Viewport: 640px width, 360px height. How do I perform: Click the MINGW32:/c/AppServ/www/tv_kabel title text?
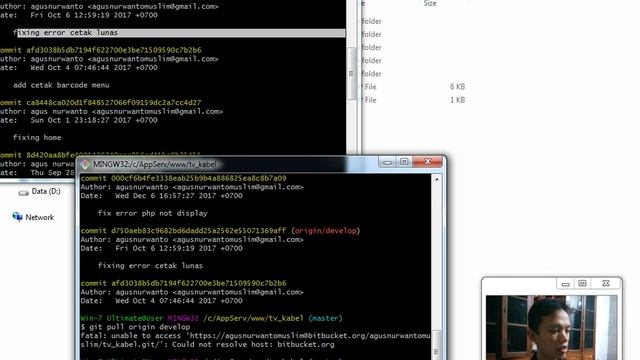(155, 164)
